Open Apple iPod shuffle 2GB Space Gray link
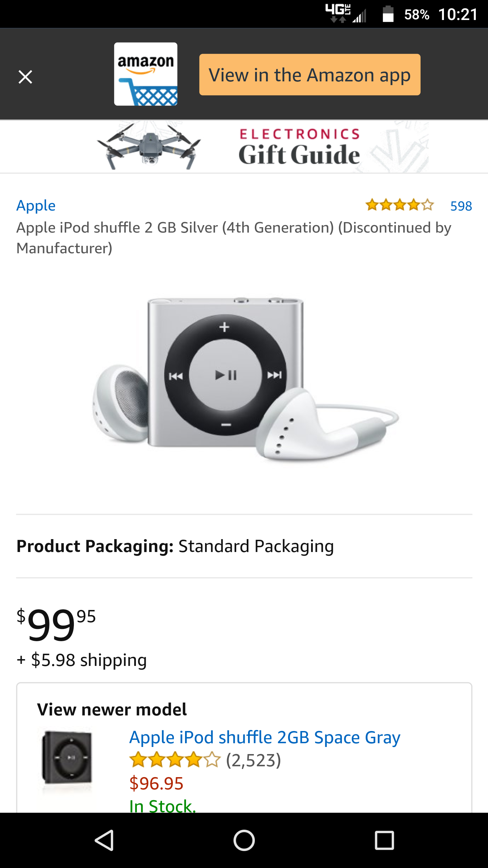488x868 pixels. (x=265, y=737)
